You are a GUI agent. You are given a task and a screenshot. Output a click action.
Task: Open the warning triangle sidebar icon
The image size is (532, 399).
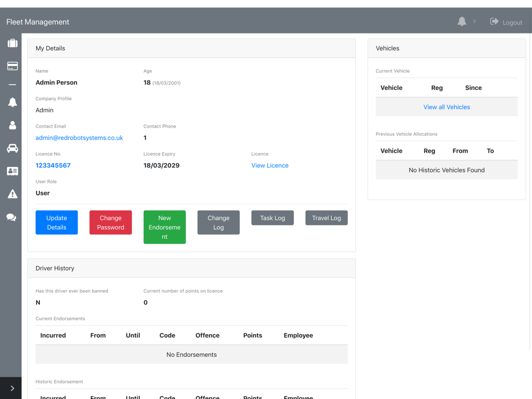click(x=12, y=194)
